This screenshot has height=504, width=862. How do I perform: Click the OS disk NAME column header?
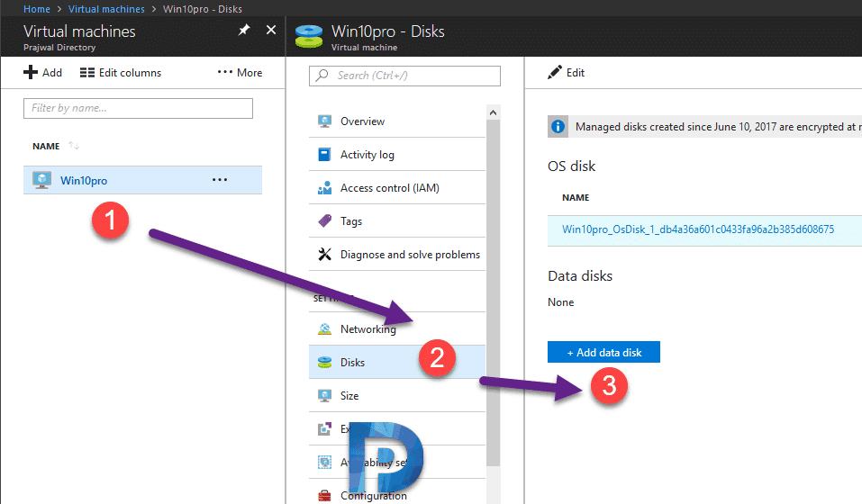pos(575,198)
